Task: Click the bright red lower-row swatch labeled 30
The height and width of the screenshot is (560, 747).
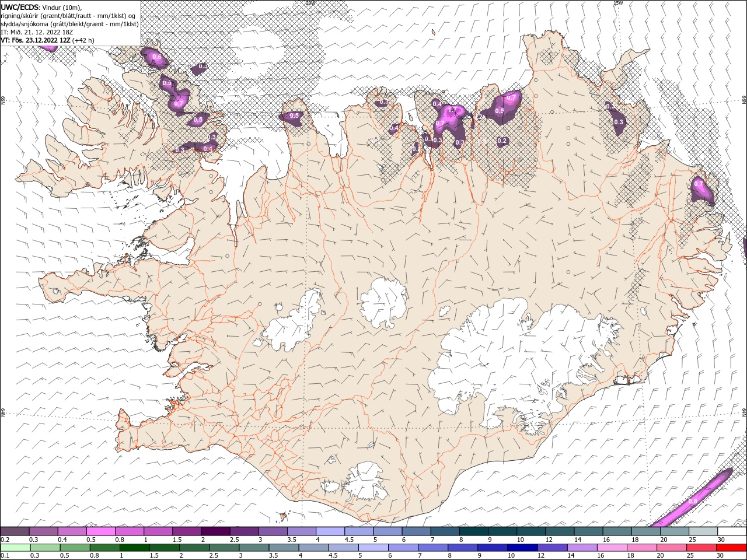Action: coord(731,548)
